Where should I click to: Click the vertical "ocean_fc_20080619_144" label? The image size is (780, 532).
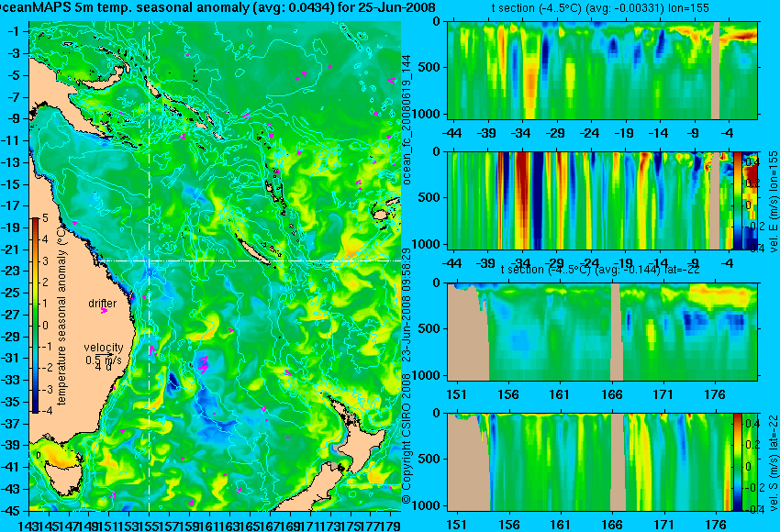tap(407, 120)
